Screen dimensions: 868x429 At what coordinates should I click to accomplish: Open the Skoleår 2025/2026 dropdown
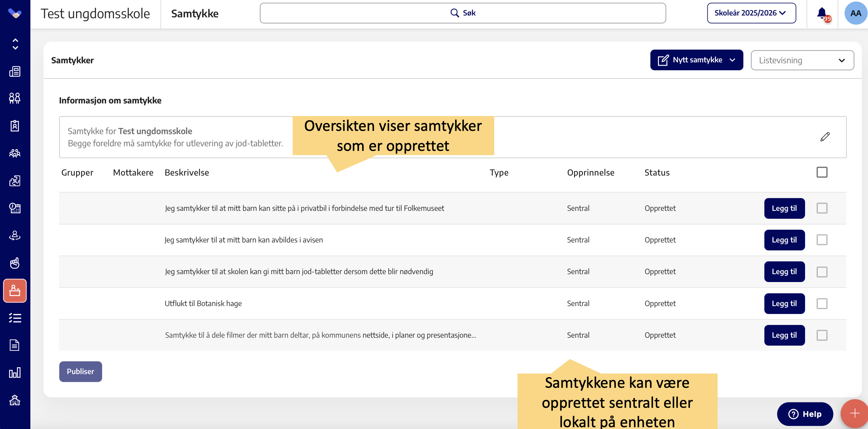pos(751,13)
